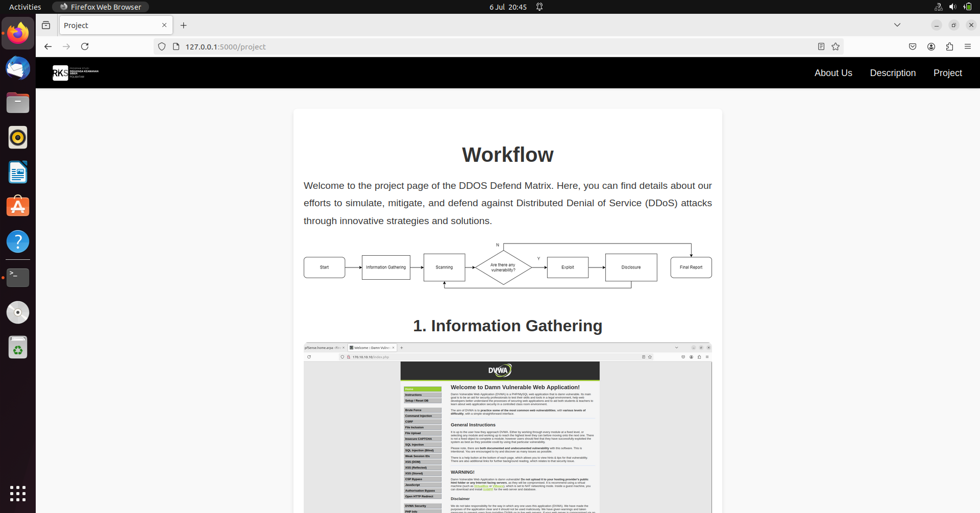Click the tracking protection shield icon
Viewport: 980px width, 513px height.
click(162, 46)
